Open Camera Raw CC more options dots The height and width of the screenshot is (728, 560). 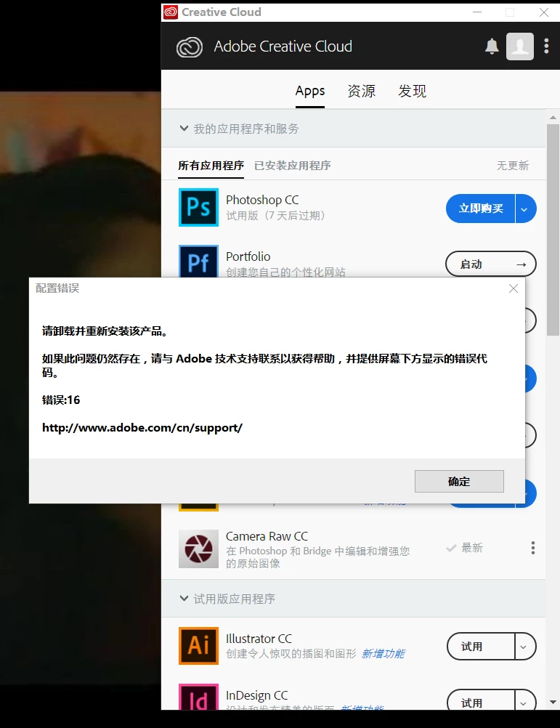533,548
